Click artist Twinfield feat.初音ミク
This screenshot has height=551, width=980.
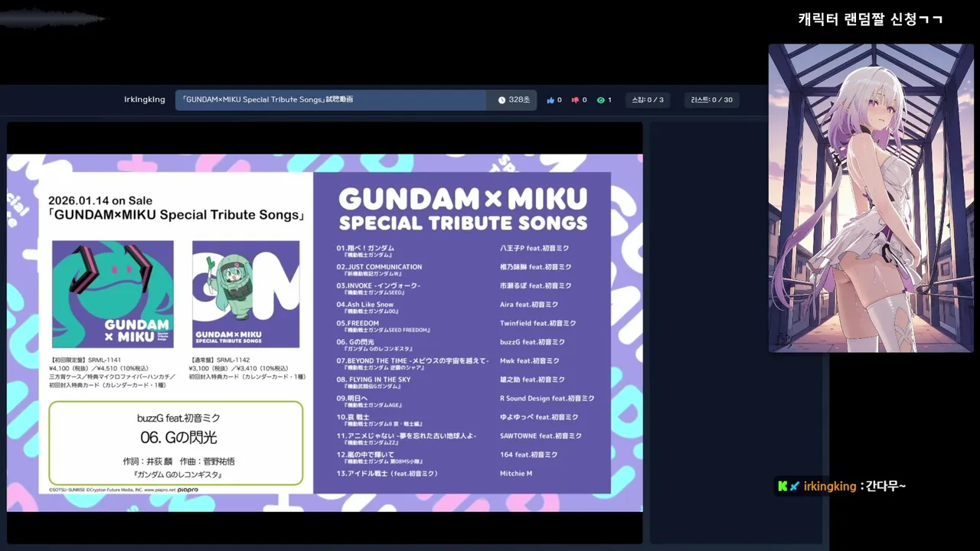coord(538,324)
